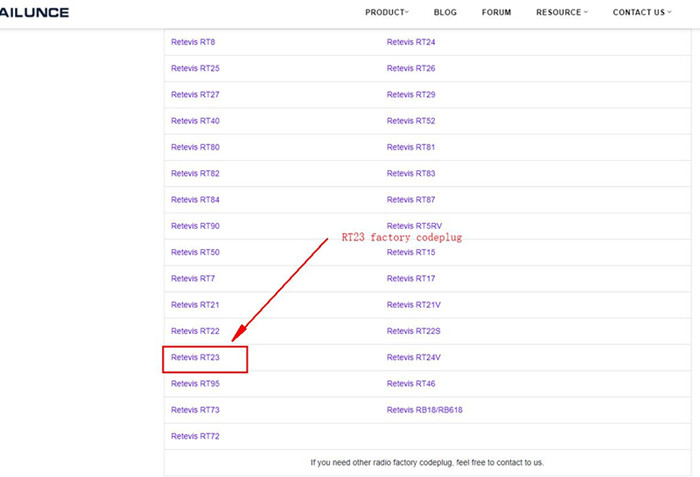Select the Retevis RT21 link
This screenshot has width=700, height=477.
195,305
